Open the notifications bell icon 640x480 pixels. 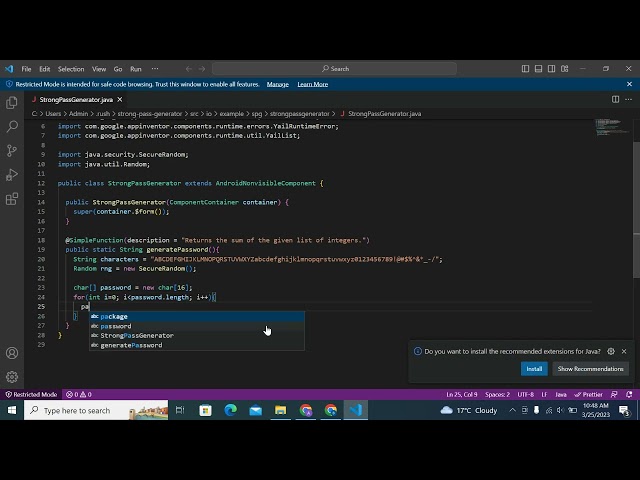(629, 394)
